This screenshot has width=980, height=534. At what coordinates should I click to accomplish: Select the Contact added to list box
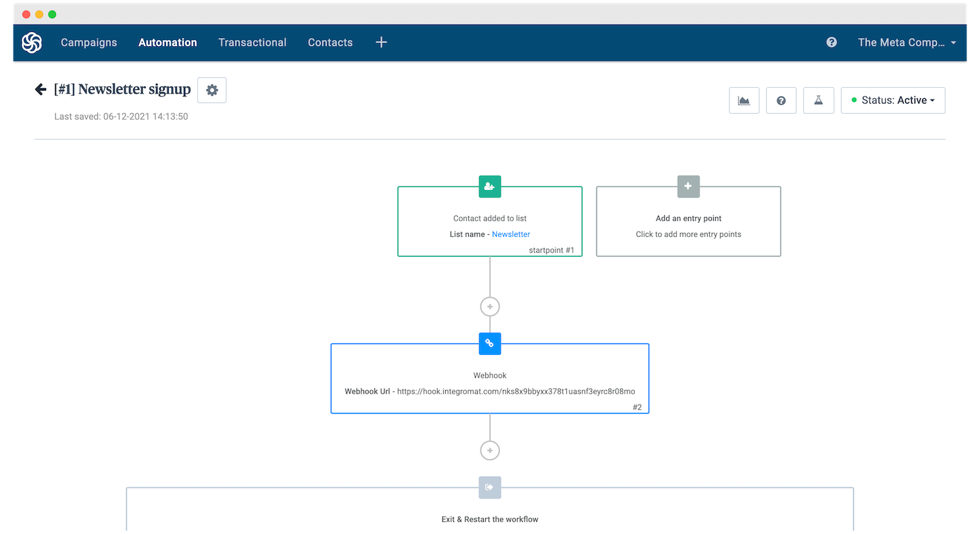click(x=490, y=221)
